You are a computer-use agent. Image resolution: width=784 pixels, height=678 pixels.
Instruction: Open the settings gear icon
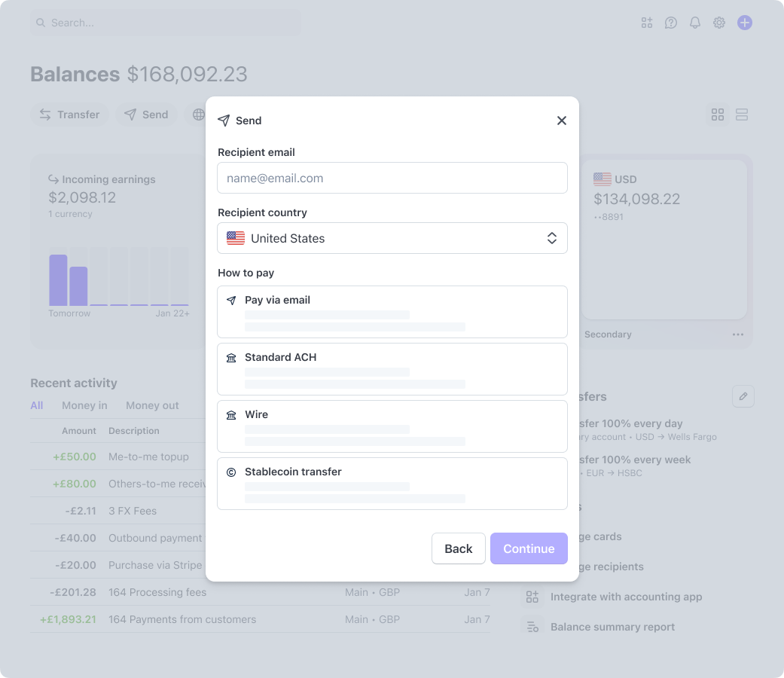click(x=719, y=23)
